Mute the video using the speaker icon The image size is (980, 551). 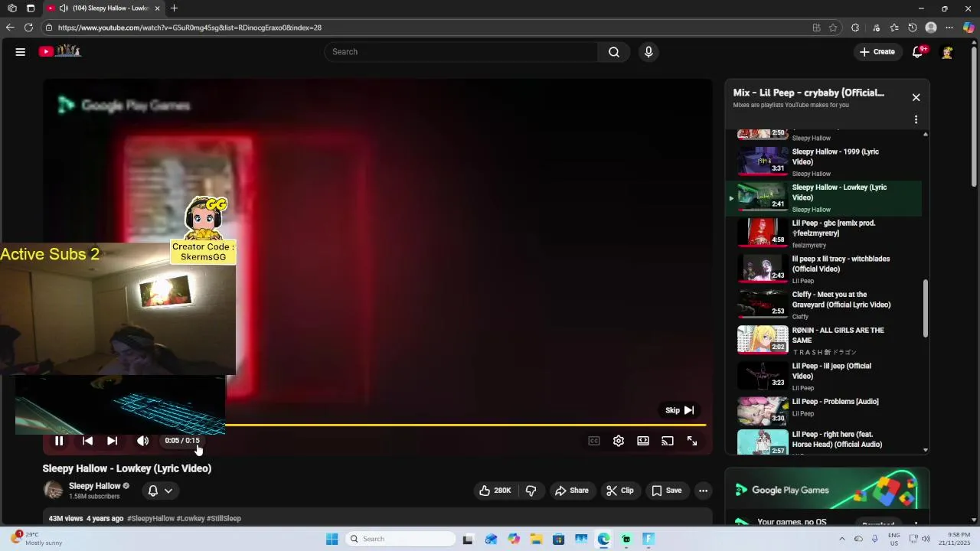(142, 441)
